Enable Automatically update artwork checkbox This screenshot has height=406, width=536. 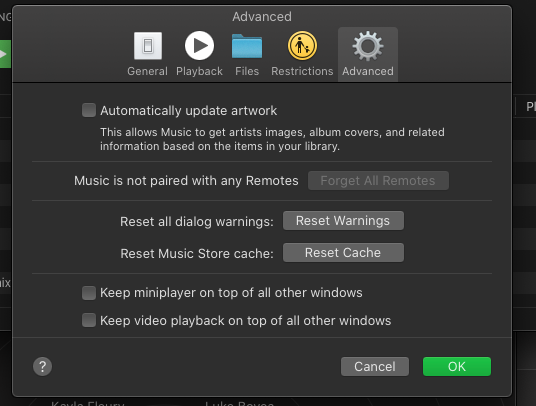click(89, 110)
